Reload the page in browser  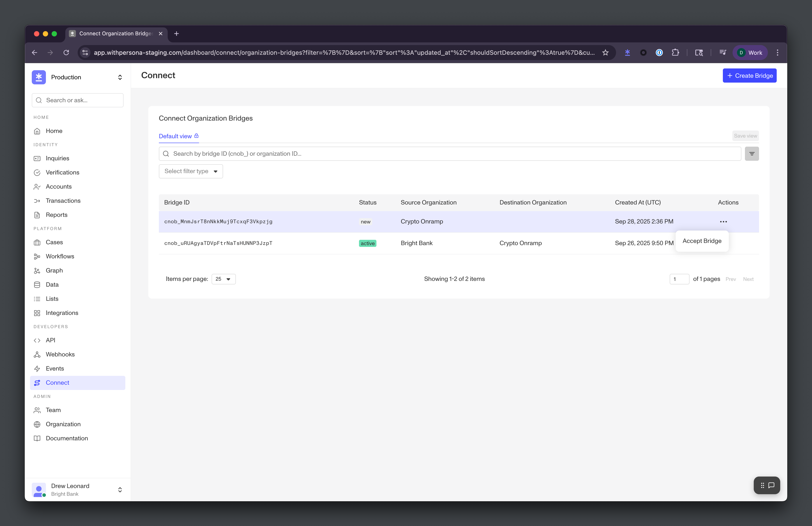[x=66, y=53]
